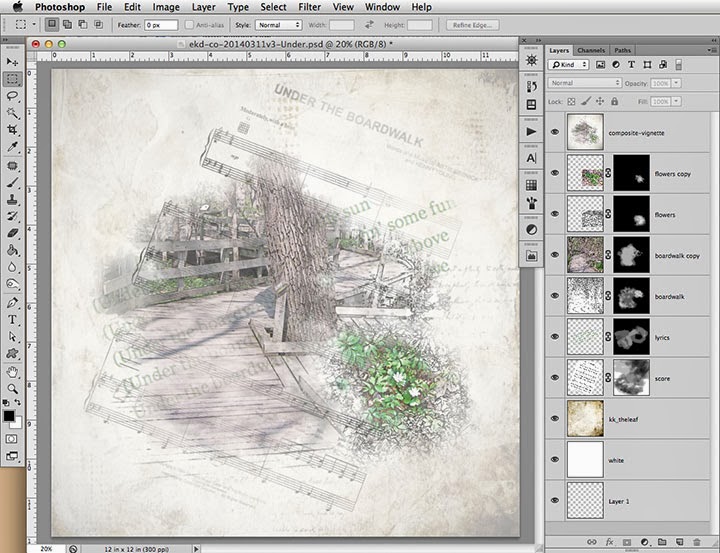Open the Filter menu
The height and width of the screenshot is (553, 720).
click(x=309, y=7)
